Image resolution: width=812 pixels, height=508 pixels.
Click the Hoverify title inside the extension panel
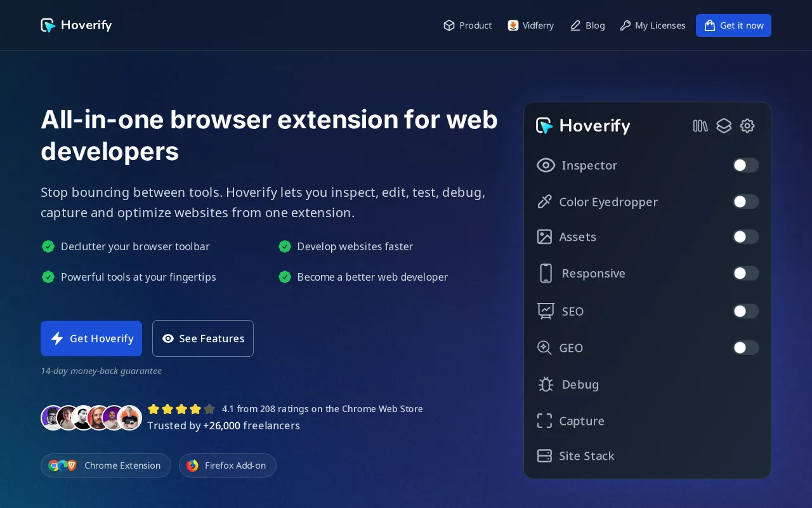(x=595, y=126)
